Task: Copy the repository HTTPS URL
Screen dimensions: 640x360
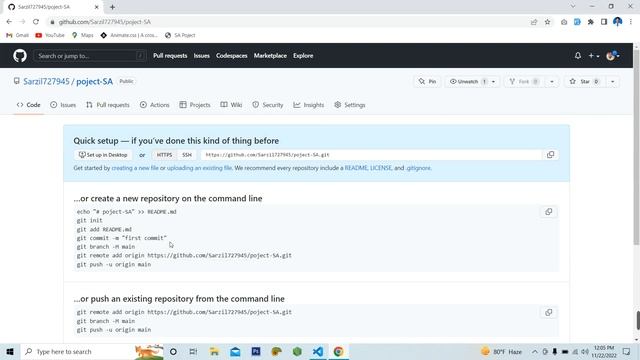Action: point(550,155)
